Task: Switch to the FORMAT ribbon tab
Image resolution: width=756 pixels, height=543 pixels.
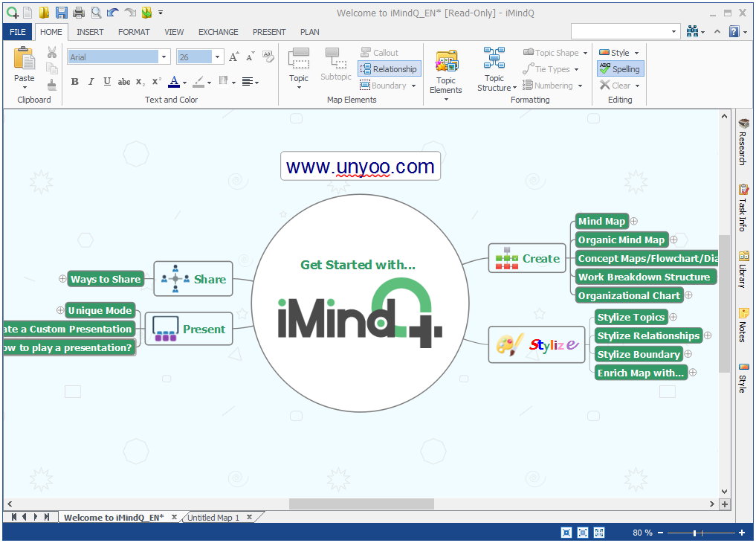Action: [x=134, y=32]
